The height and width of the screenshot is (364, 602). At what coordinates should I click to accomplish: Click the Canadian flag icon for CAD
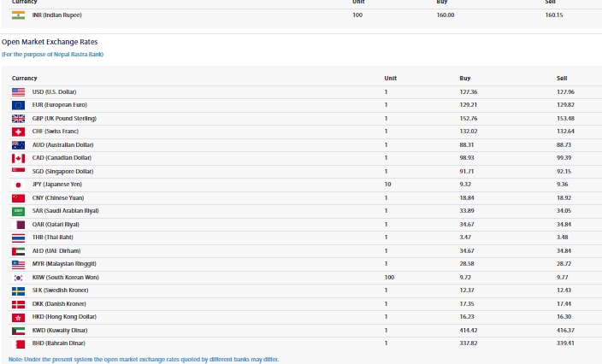click(18, 158)
